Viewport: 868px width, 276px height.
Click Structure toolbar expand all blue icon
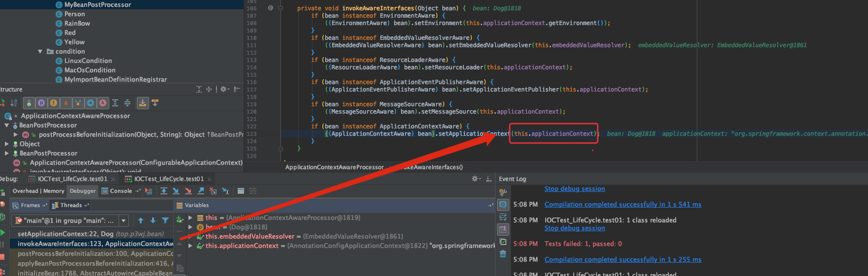115,103
